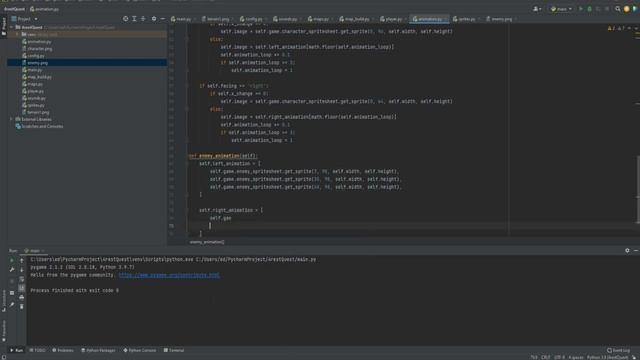Image resolution: width=640 pixels, height=360 pixels.
Task: Click the Expand All icon in Project toolbar
Action: pyautogui.click(x=134, y=19)
